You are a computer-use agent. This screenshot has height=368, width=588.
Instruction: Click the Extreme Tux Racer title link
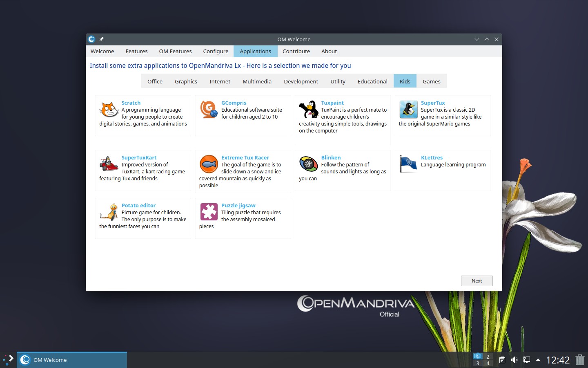point(245,158)
